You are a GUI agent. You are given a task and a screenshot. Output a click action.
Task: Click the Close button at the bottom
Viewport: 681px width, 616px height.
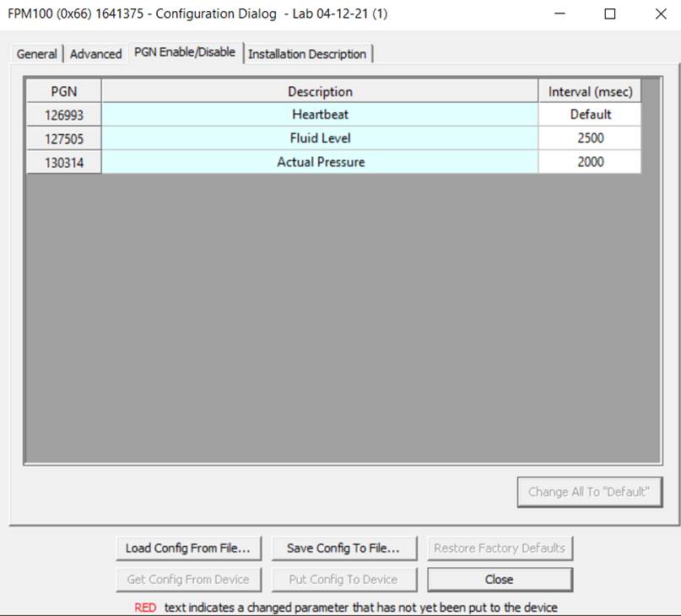pyautogui.click(x=500, y=580)
